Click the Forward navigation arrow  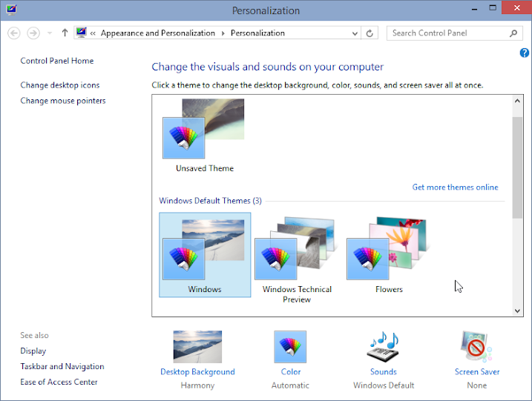point(33,33)
